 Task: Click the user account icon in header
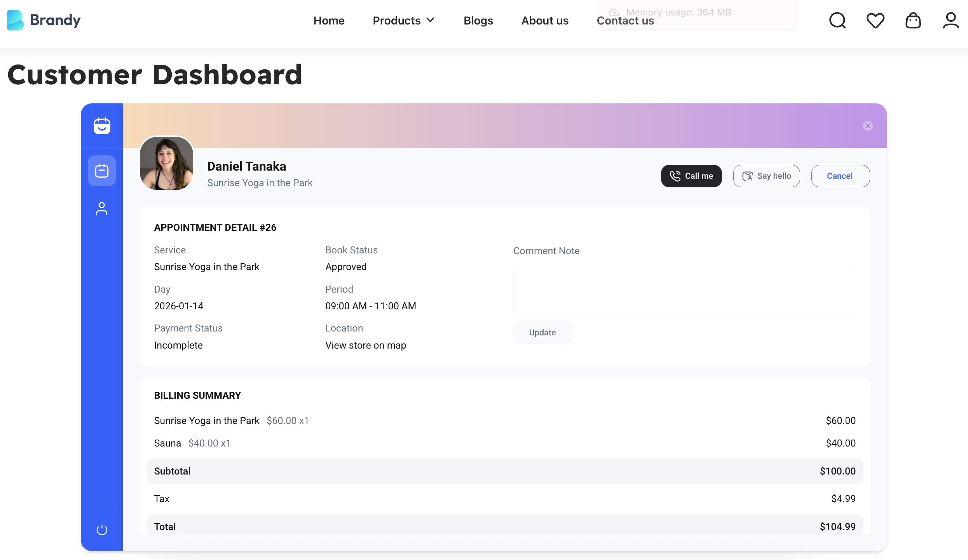point(951,21)
